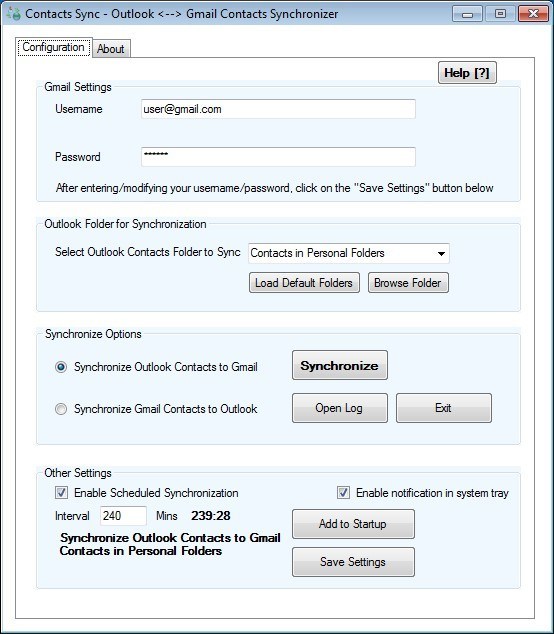Toggle Enable notification in system tray
This screenshot has width=554, height=634.
coord(343,492)
